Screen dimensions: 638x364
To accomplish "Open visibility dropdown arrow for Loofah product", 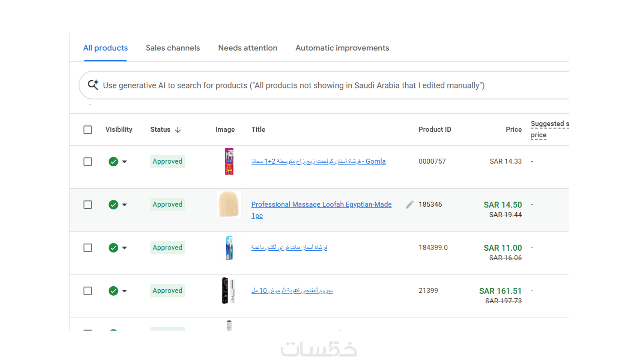I will click(125, 205).
